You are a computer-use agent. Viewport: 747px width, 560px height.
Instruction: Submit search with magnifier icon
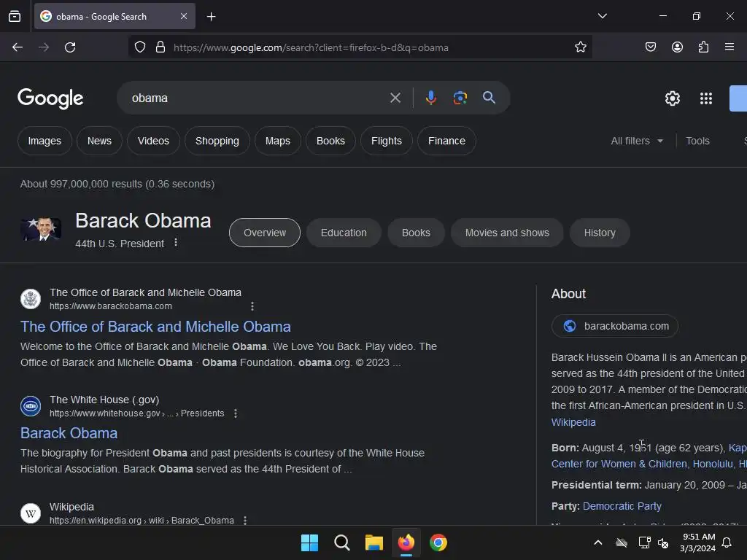pyautogui.click(x=489, y=98)
